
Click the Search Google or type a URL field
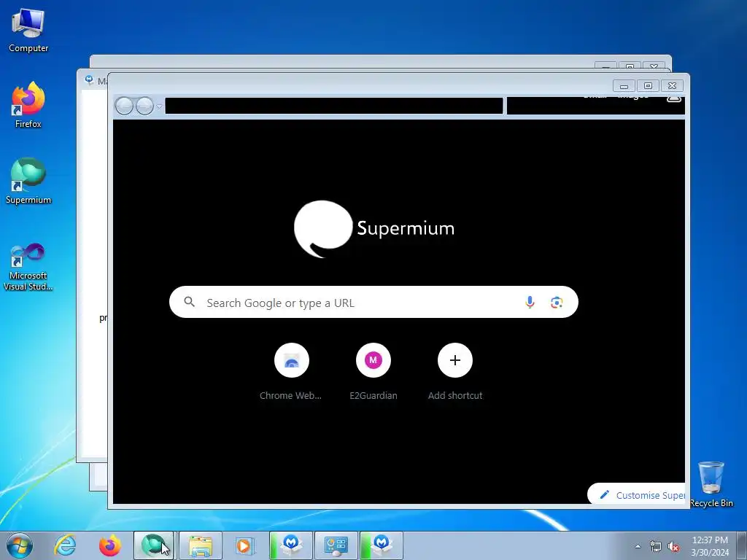click(373, 302)
